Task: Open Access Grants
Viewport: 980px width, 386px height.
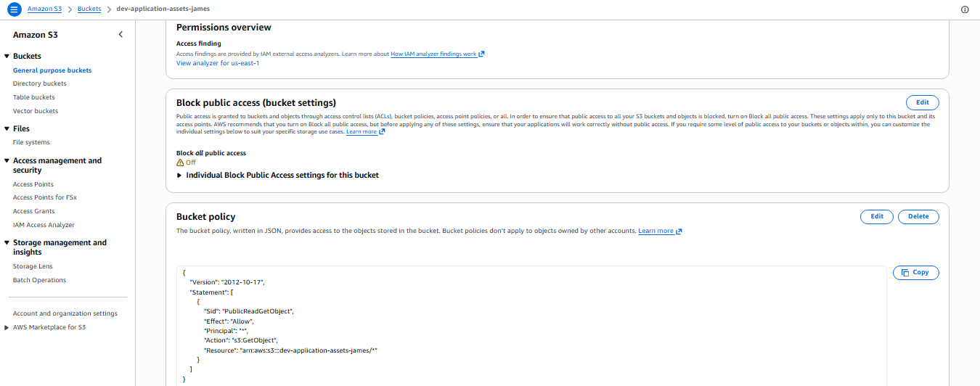Action: pos(34,211)
